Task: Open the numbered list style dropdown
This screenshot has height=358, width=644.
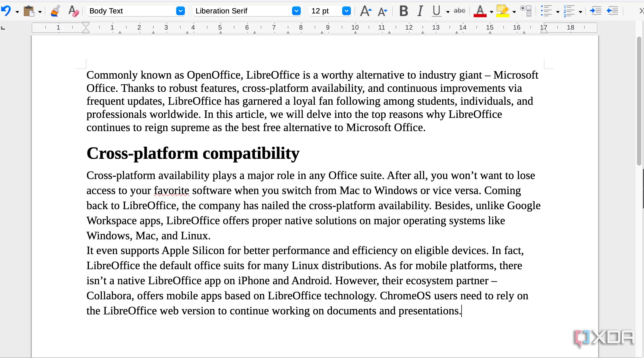Action: (580, 12)
